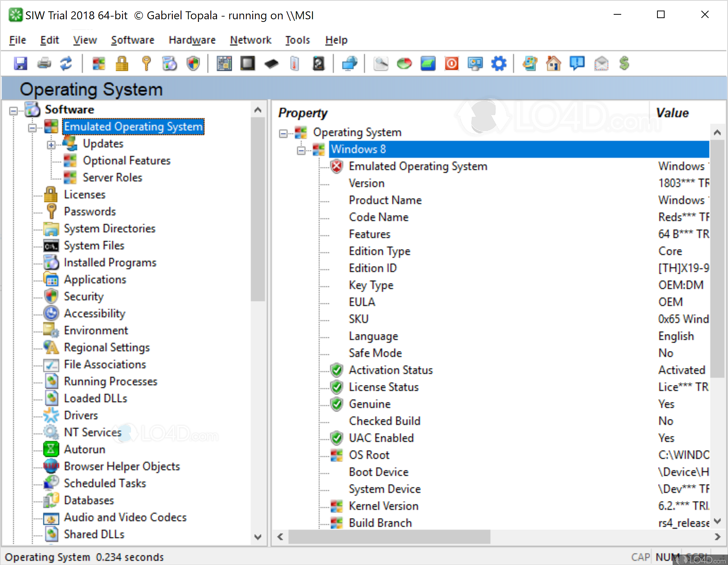Image resolution: width=728 pixels, height=565 pixels.
Task: Select Audio and Video Codecs item
Action: coord(125,517)
